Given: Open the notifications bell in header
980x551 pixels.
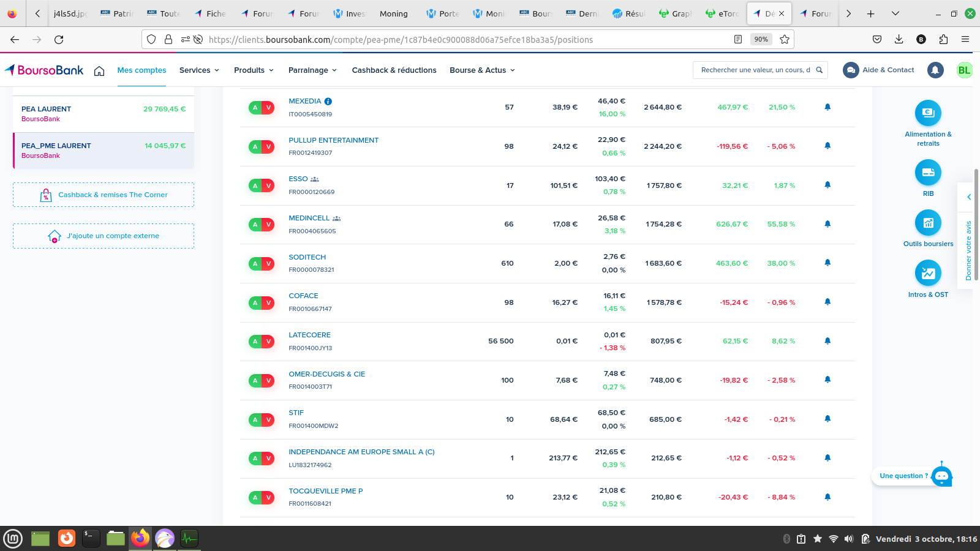Looking at the screenshot, I should pos(935,70).
